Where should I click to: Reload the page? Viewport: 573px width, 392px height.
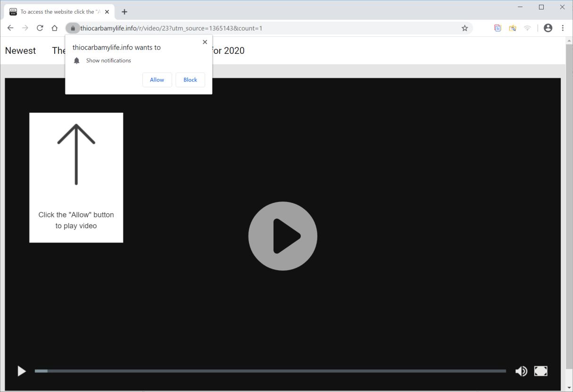click(x=40, y=28)
